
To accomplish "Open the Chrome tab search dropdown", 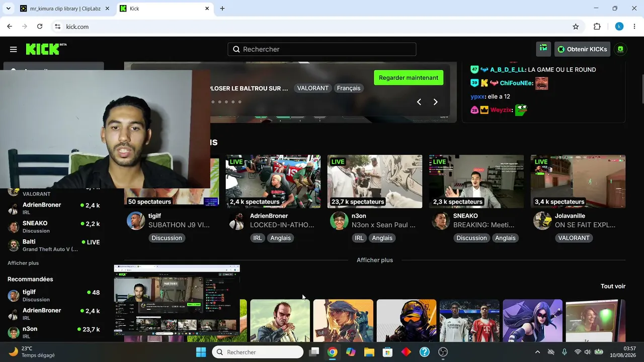I will [x=9, y=9].
